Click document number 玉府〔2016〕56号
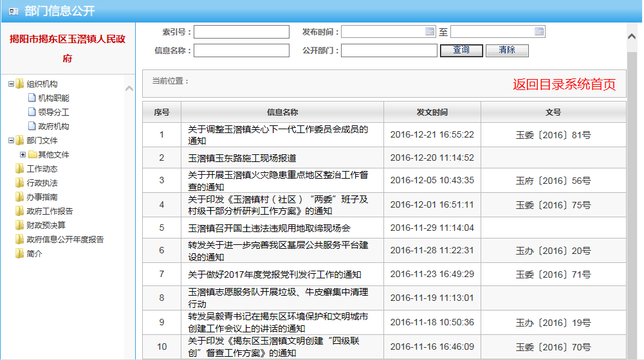644x360 pixels. tap(553, 181)
